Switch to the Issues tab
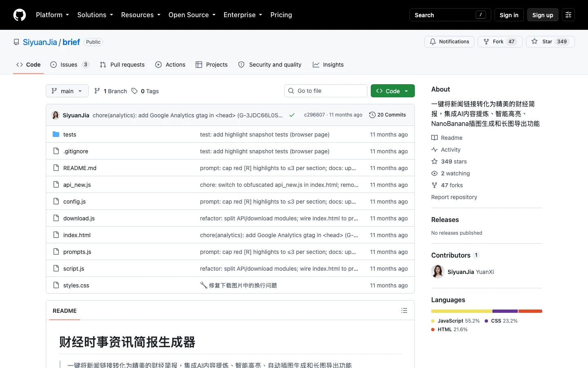Screen dimensions: 588x368 (70, 65)
